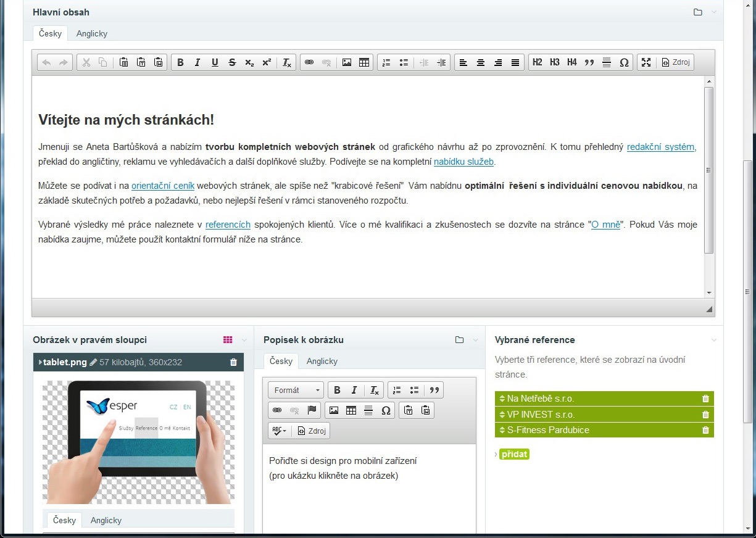Click the insert table icon in main toolbar

(364, 62)
